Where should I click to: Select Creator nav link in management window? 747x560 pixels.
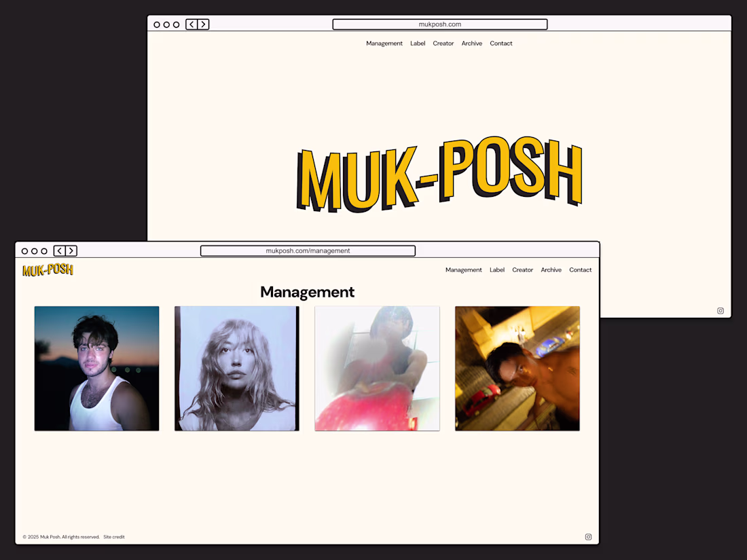(523, 270)
